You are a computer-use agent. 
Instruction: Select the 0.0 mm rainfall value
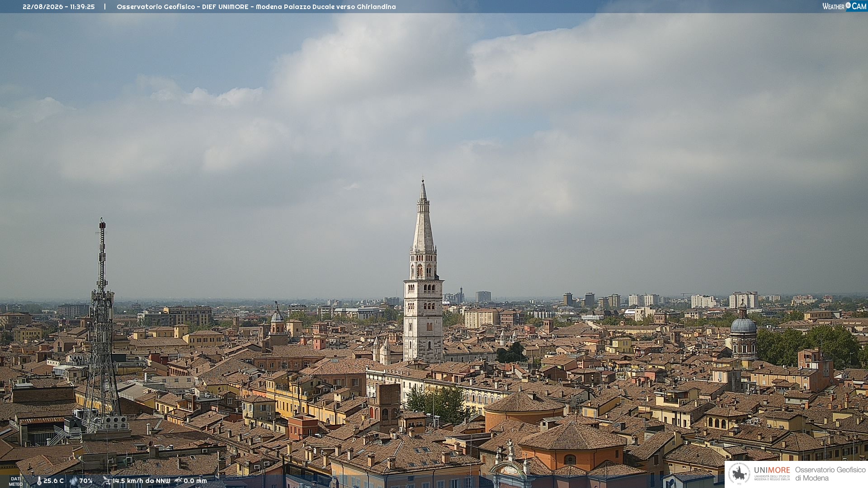(x=195, y=481)
